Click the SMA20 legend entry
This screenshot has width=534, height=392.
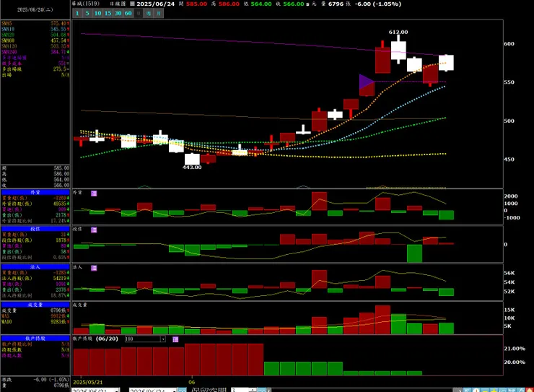[35, 35]
